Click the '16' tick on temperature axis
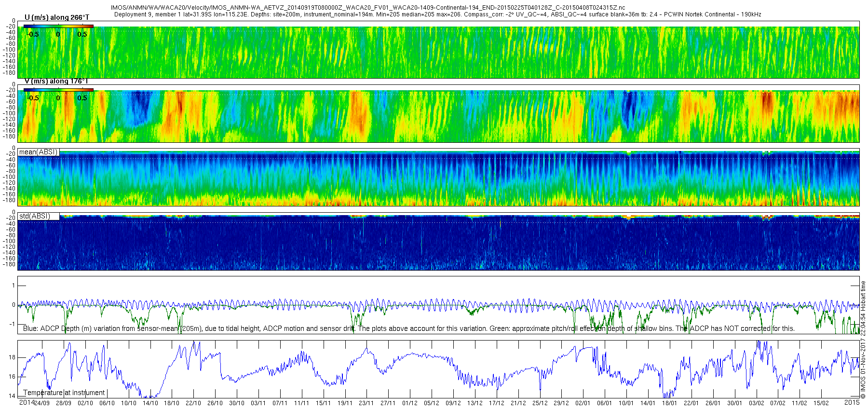Image resolution: width=868 pixels, height=410 pixels. pyautogui.click(x=12, y=377)
